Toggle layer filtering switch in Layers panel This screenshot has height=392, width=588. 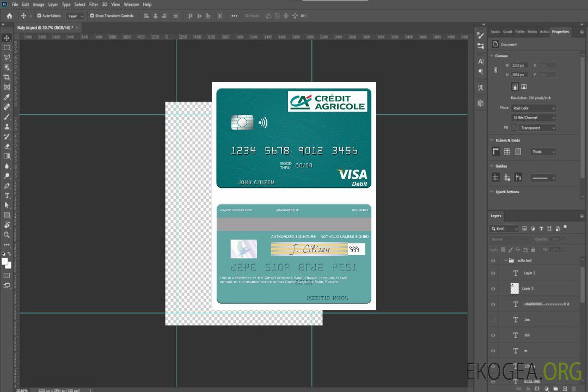coord(565,228)
